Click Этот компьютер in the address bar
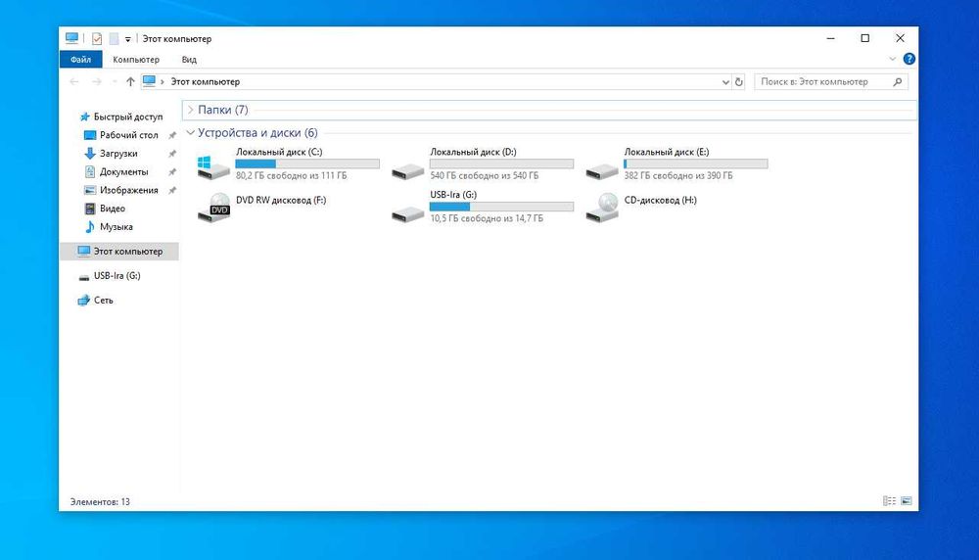This screenshot has width=979, height=560. click(x=206, y=82)
